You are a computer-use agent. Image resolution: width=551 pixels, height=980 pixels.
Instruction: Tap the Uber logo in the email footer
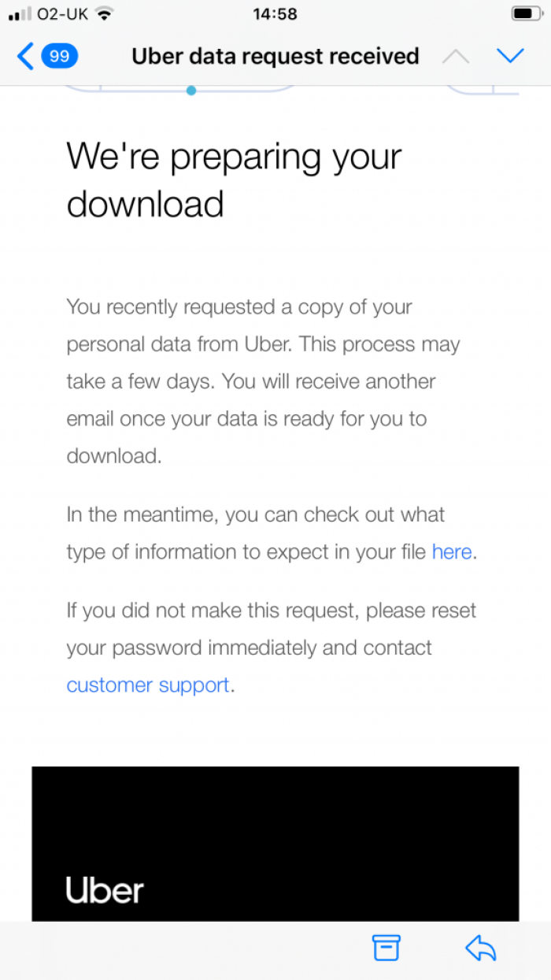pos(103,889)
